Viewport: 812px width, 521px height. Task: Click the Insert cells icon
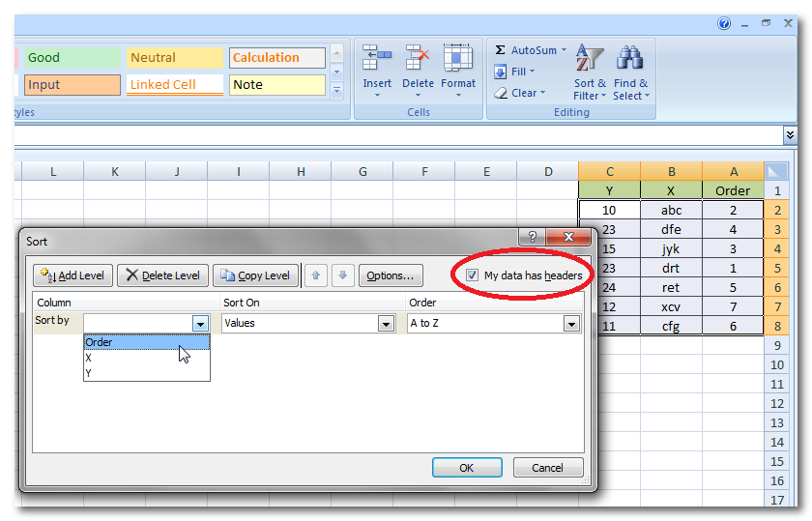point(377,59)
